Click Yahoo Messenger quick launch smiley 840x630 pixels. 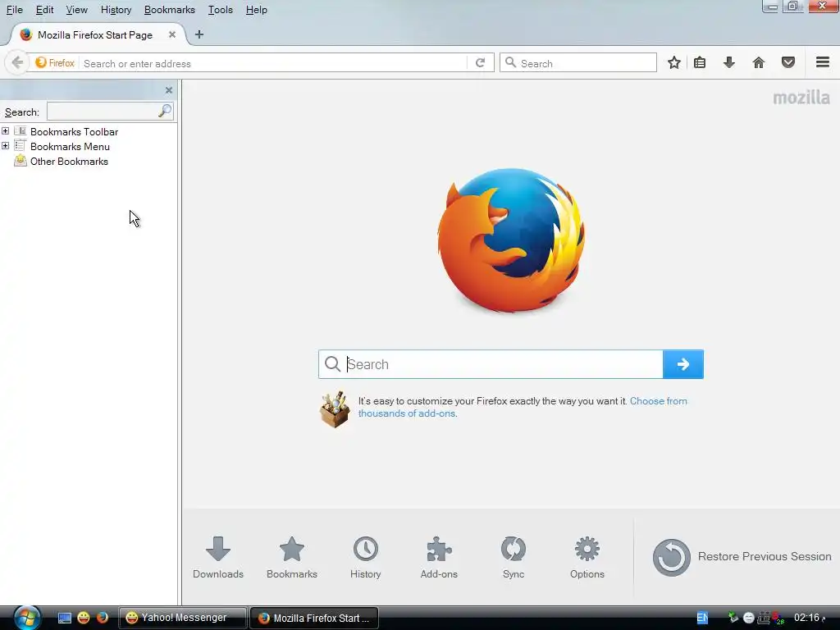(x=84, y=619)
